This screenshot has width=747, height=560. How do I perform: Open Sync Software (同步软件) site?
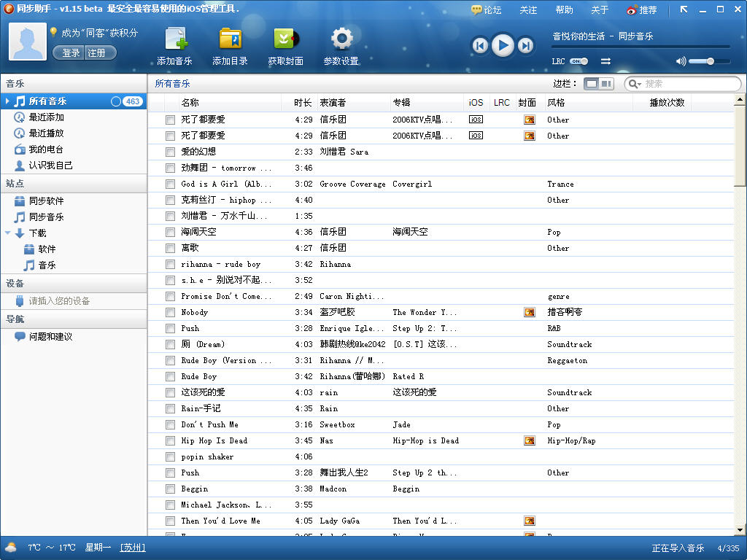point(46,201)
